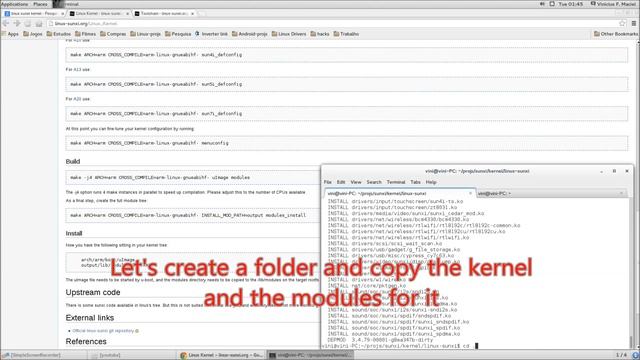The height and width of the screenshot is (360, 640).
Task: Open the Inverter link bookmark
Action: click(211, 34)
